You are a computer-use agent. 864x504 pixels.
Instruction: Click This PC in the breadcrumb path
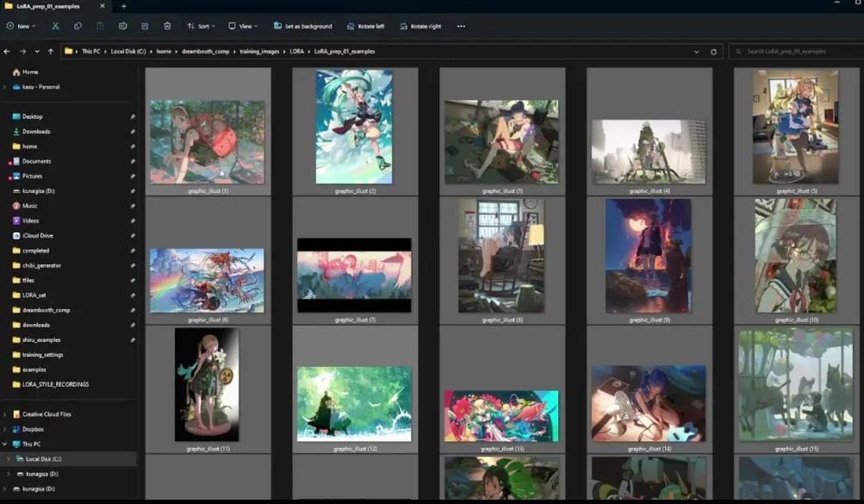tap(91, 51)
